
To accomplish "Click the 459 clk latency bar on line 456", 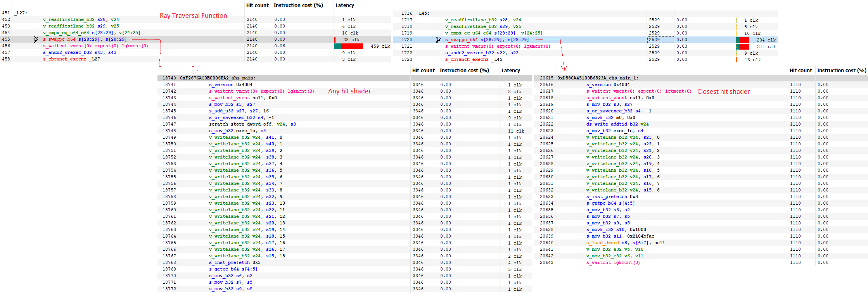I will point(349,46).
